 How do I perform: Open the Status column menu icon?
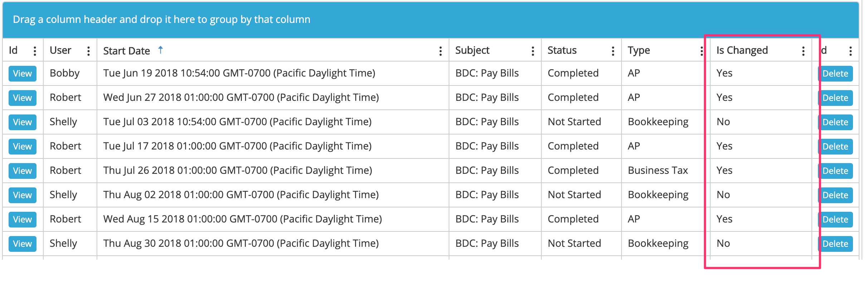coord(613,51)
